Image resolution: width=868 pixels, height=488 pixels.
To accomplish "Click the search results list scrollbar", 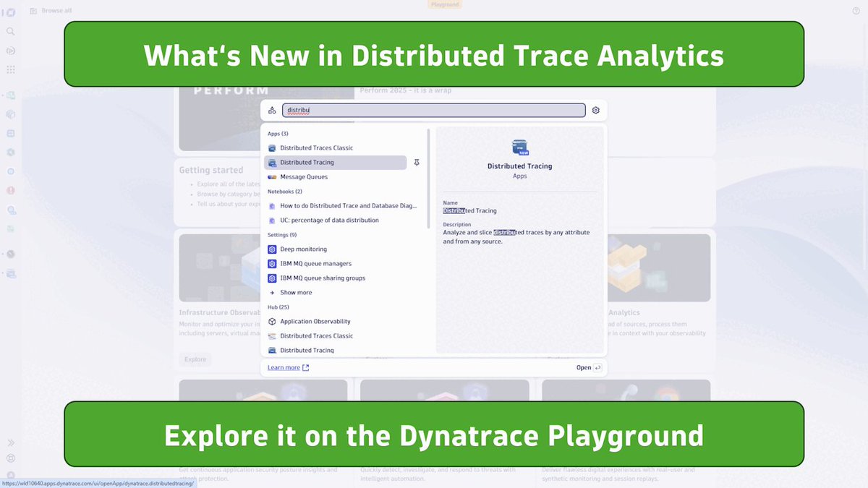I will click(x=430, y=179).
